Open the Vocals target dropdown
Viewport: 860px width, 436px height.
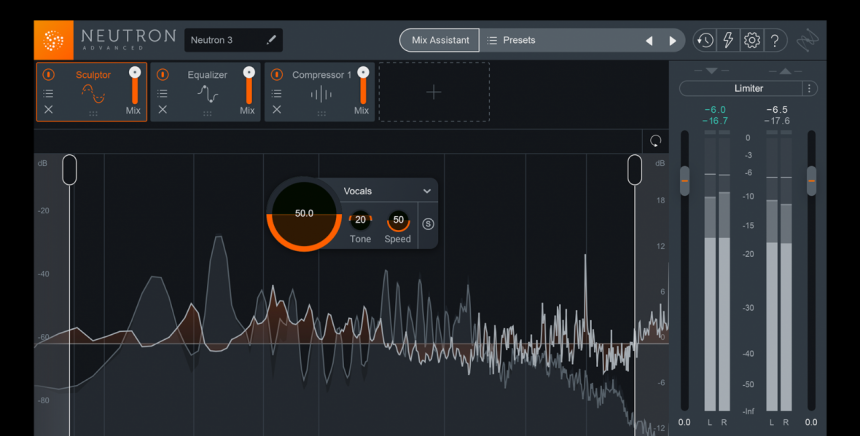[387, 191]
